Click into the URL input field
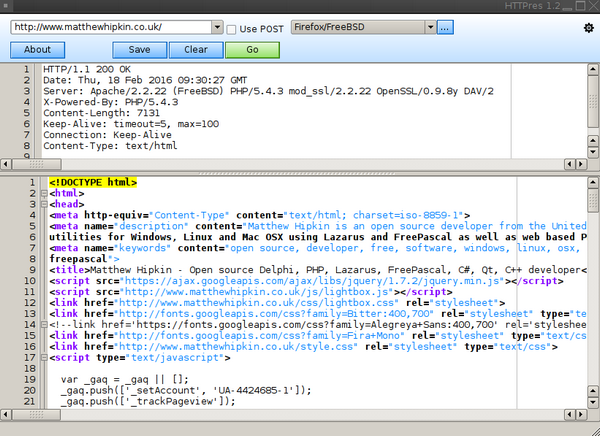The image size is (600, 436). click(x=111, y=27)
